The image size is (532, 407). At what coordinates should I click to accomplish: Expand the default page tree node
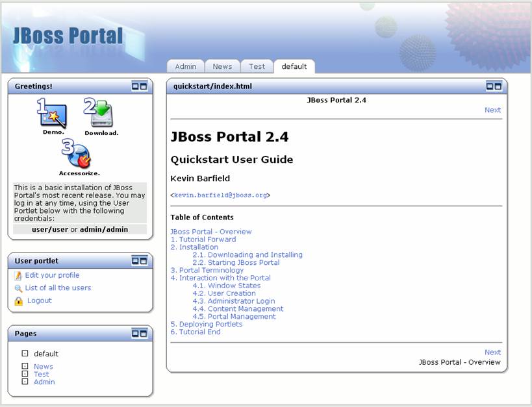pyautogui.click(x=25, y=353)
